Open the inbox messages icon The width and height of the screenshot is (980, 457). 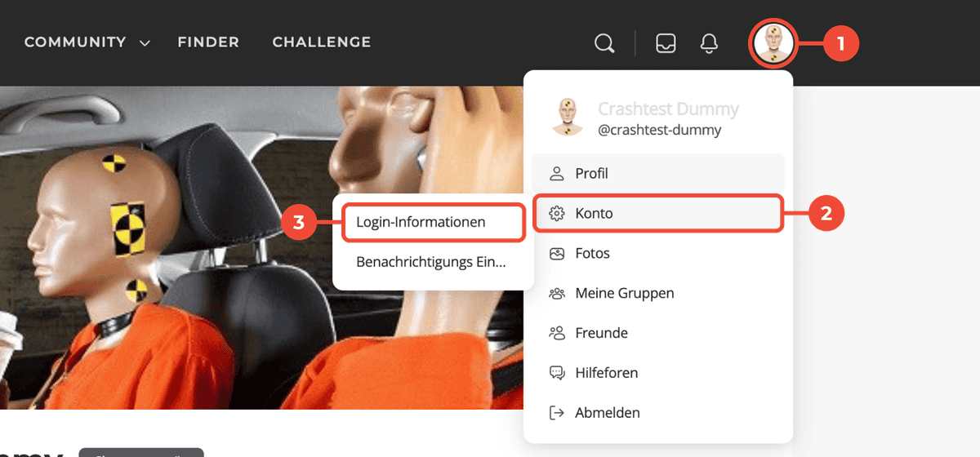click(x=666, y=42)
